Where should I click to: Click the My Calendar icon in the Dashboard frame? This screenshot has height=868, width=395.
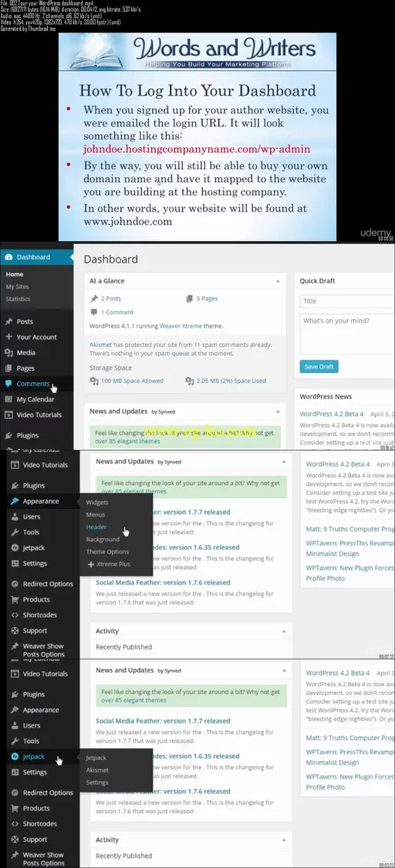pyautogui.click(x=8, y=399)
